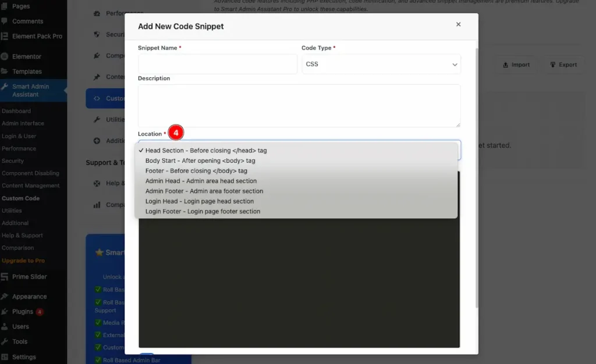Open Custom Code submenu item

click(20, 198)
